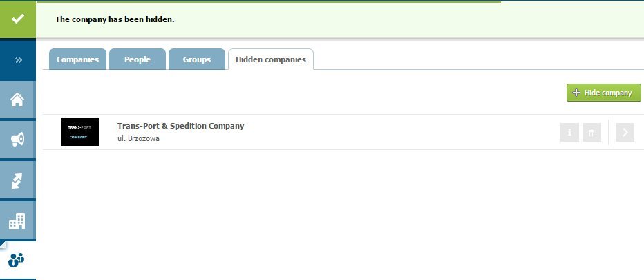This screenshot has height=280, width=644.
Task: Select the Hidden companies tab
Action: [271, 59]
